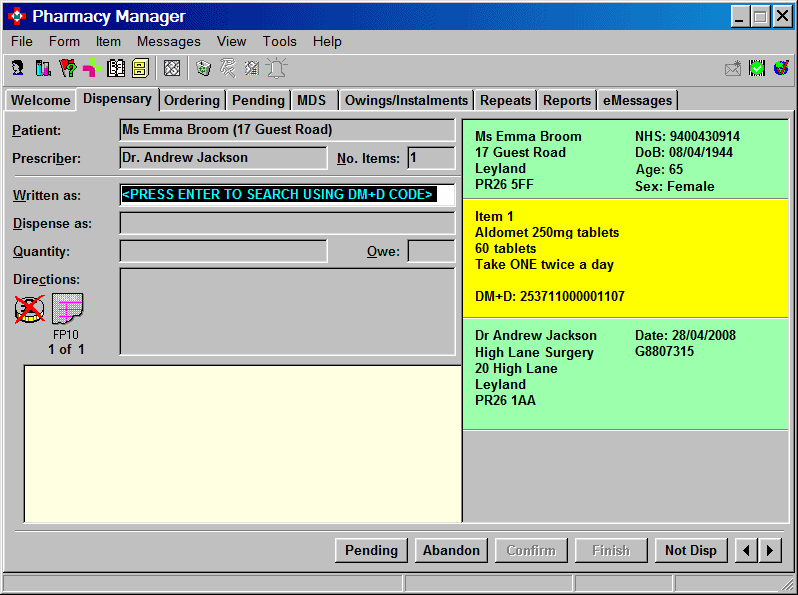This screenshot has width=798, height=595.
Task: Switch to the Repeats tab
Action: [505, 100]
